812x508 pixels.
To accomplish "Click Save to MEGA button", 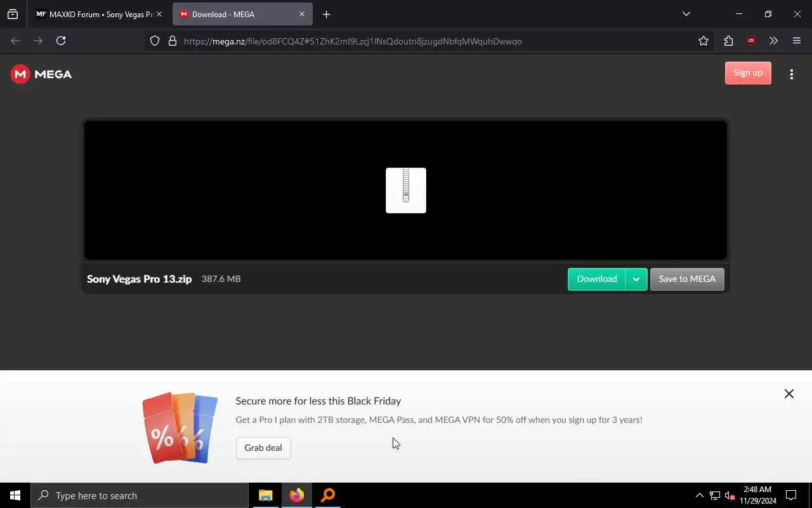I will pos(687,279).
